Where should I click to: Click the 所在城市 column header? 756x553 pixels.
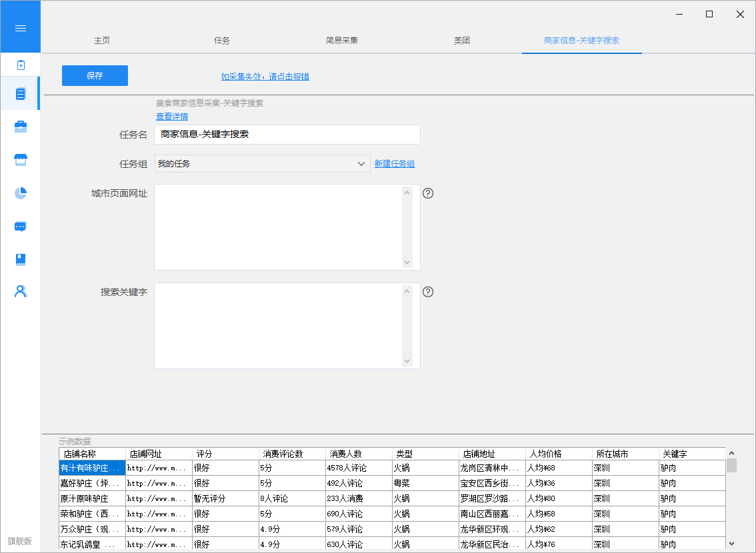click(x=625, y=454)
